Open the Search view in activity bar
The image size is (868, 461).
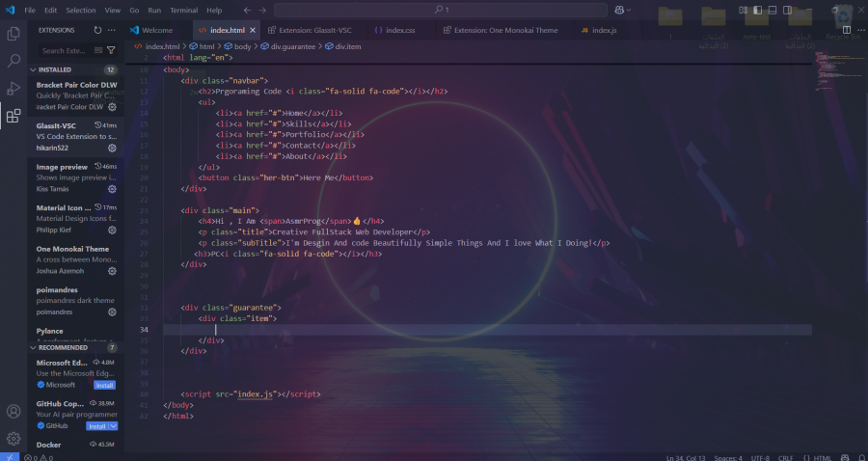14,61
